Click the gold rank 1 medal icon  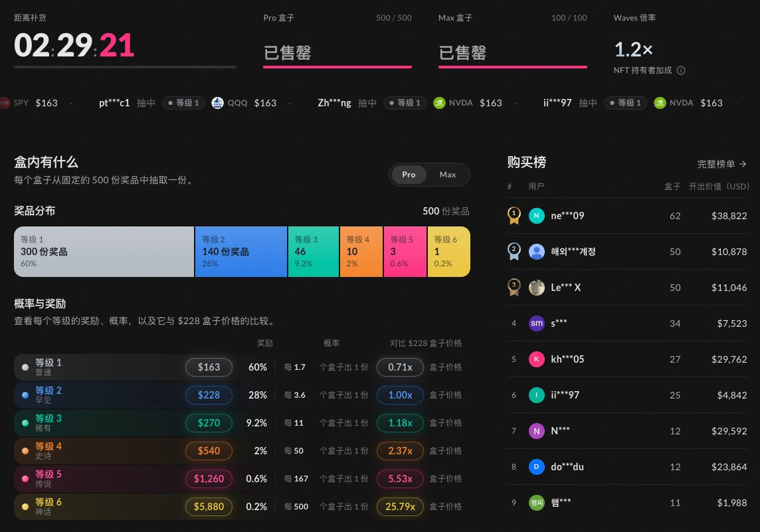pos(514,216)
